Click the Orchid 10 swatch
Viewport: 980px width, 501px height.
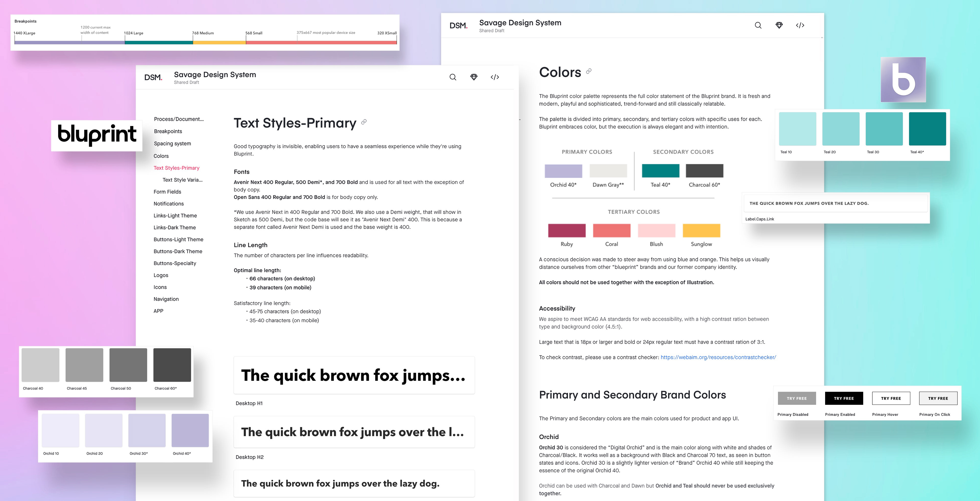(x=60, y=430)
